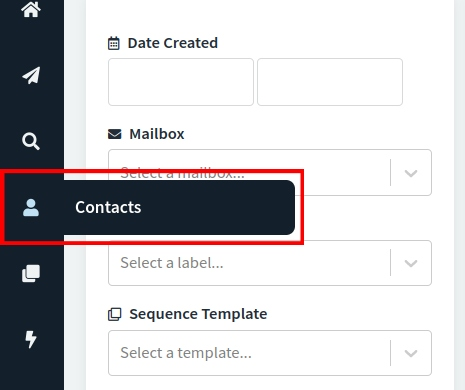
Task: Expand the Select a label chevron
Action: [x=411, y=263]
